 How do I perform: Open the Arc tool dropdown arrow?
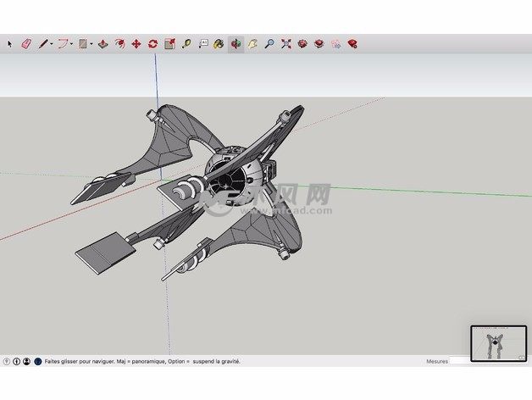pyautogui.click(x=72, y=43)
